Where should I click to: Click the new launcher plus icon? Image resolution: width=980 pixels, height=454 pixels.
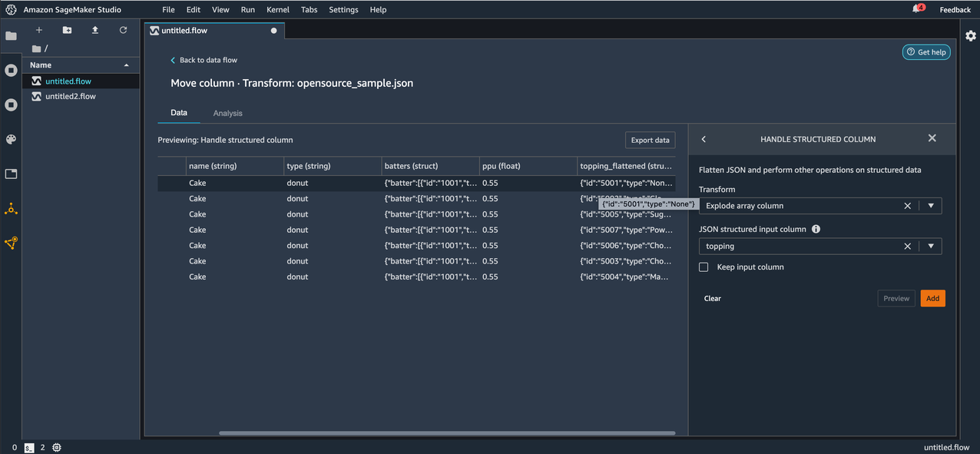point(39,30)
